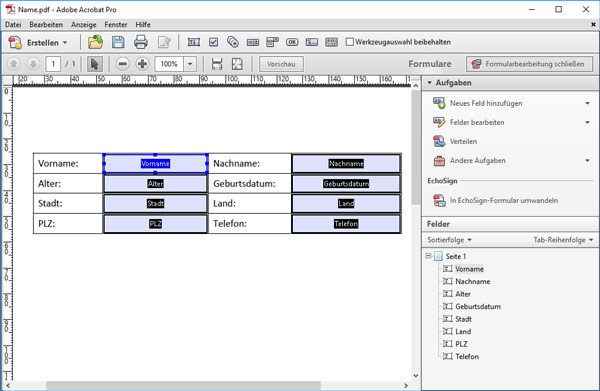Click Verteilen in tasks panel
This screenshot has height=391, width=600.
[x=463, y=142]
